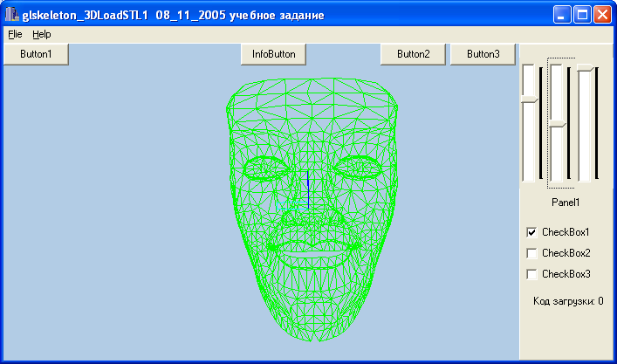Click the 'Код загрузки: 0' status text
The height and width of the screenshot is (364, 617).
568,301
